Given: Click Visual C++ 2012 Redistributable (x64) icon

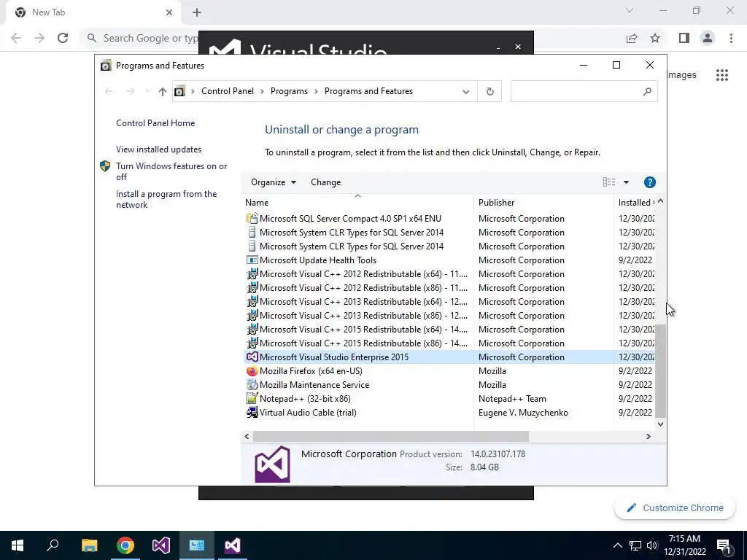Looking at the screenshot, I should [x=252, y=274].
